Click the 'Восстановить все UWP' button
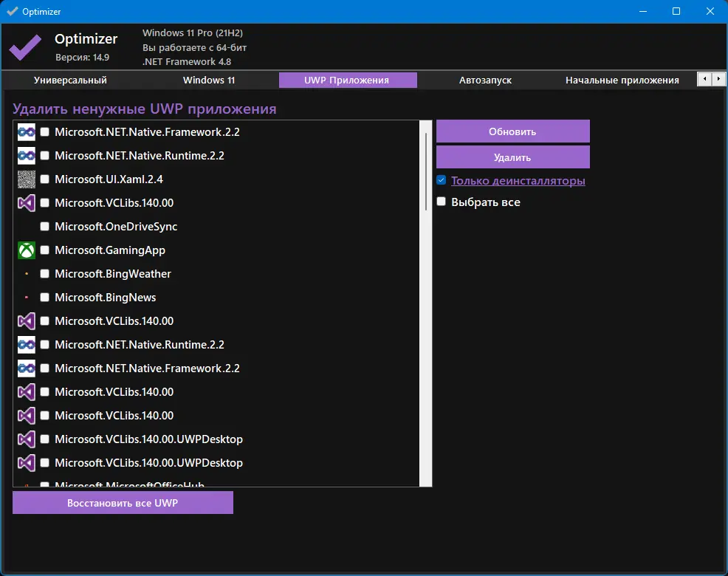 [x=123, y=503]
